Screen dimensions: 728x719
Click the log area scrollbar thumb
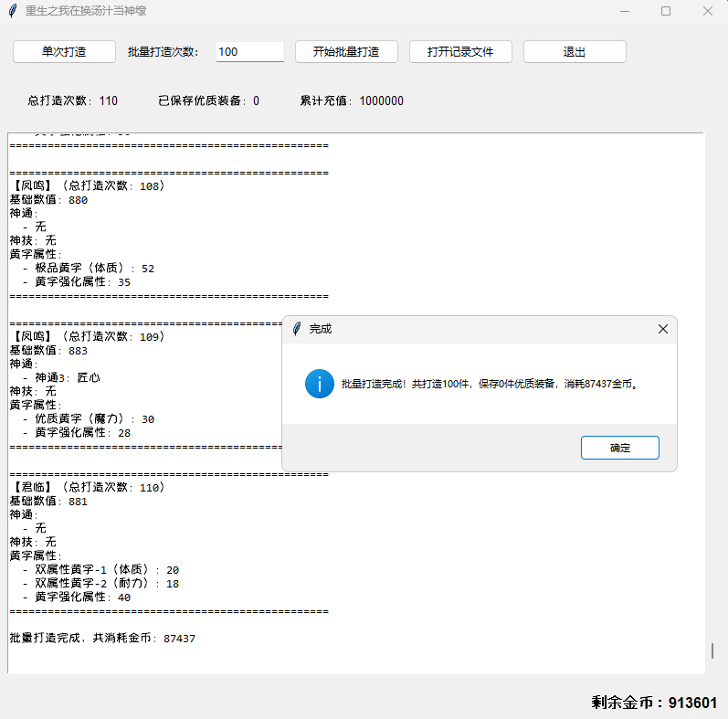pos(712,650)
